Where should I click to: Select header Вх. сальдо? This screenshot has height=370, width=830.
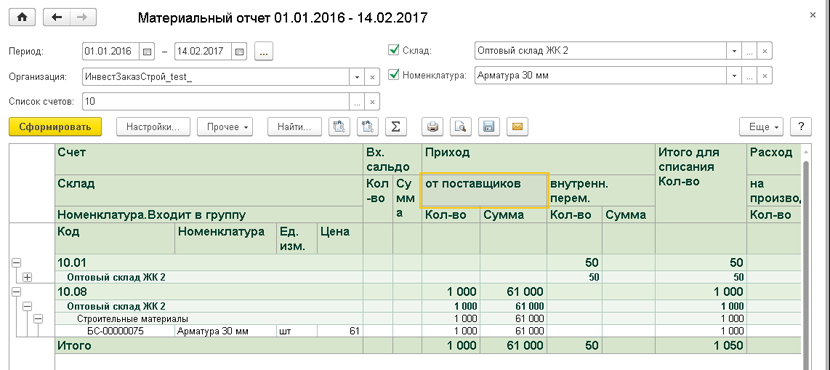tap(392, 159)
